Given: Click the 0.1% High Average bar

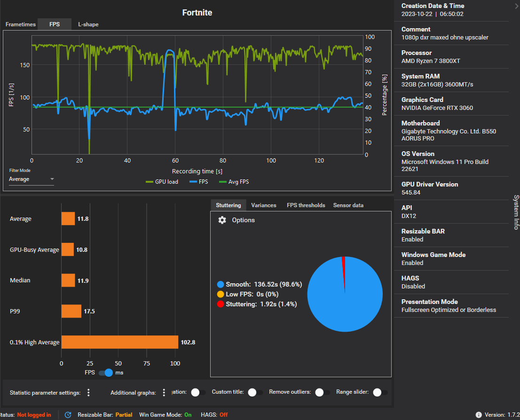Looking at the screenshot, I should 120,342.
